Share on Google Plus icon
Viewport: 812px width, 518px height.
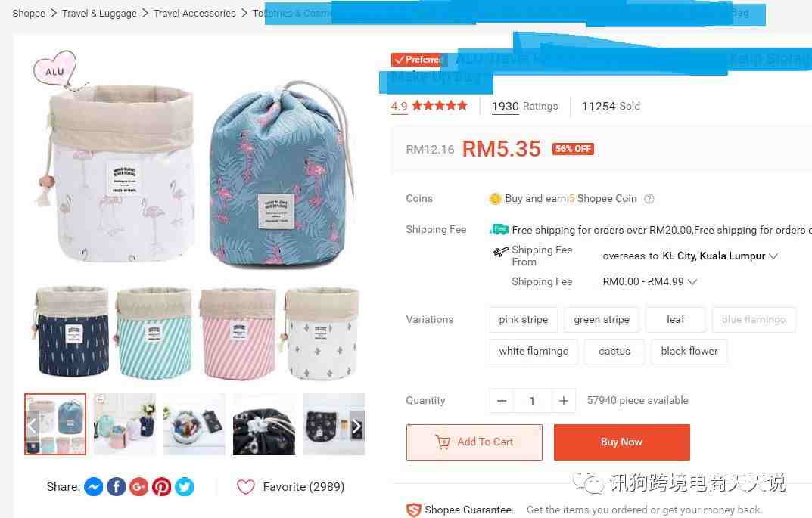(138, 487)
